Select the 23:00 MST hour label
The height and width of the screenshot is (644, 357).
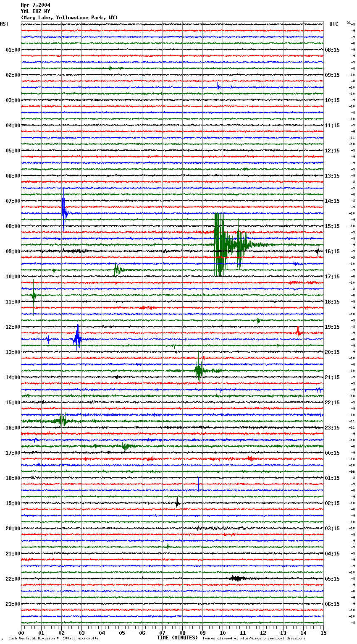pos(13,604)
